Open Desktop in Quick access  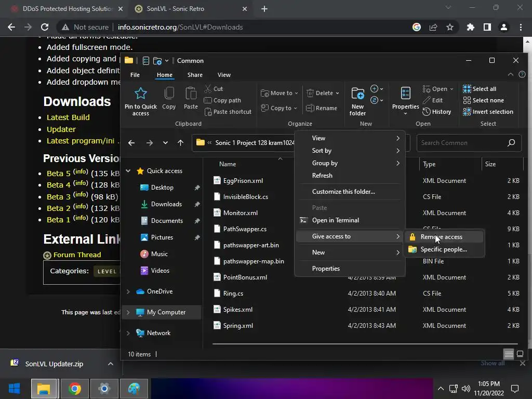162,187
